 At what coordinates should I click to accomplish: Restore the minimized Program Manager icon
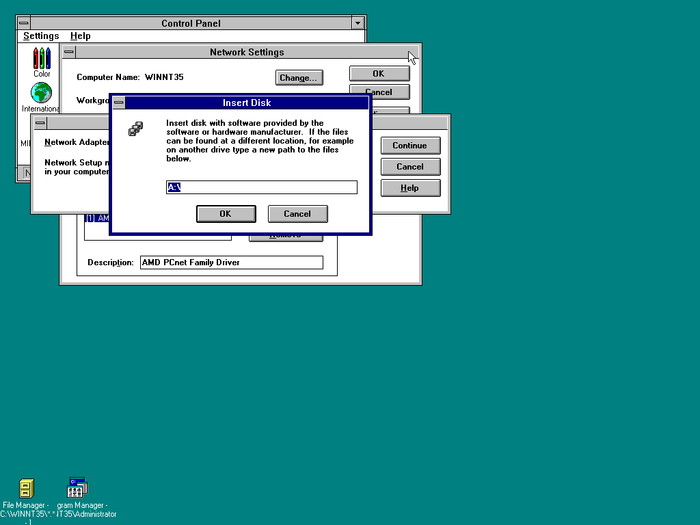point(77,489)
